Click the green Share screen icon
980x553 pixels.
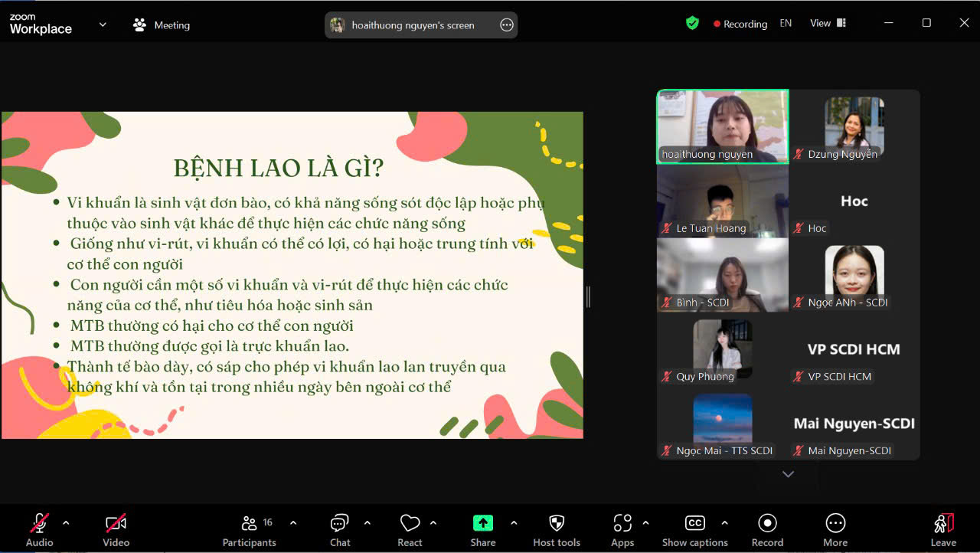[483, 523]
